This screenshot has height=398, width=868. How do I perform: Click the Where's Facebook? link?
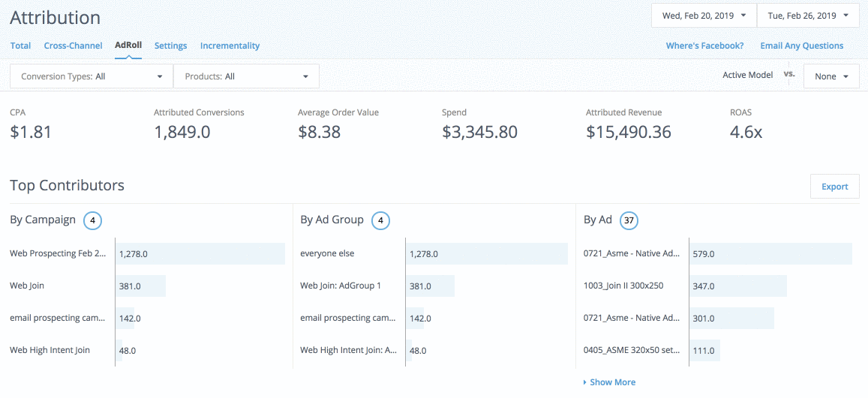pos(704,46)
